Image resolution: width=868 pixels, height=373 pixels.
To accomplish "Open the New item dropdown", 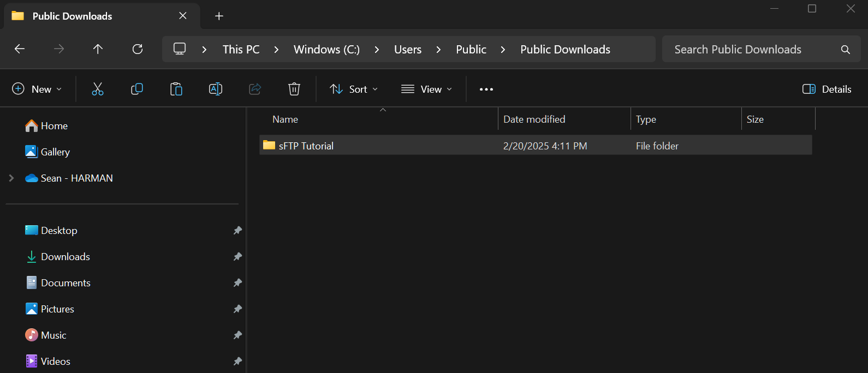I will click(37, 89).
